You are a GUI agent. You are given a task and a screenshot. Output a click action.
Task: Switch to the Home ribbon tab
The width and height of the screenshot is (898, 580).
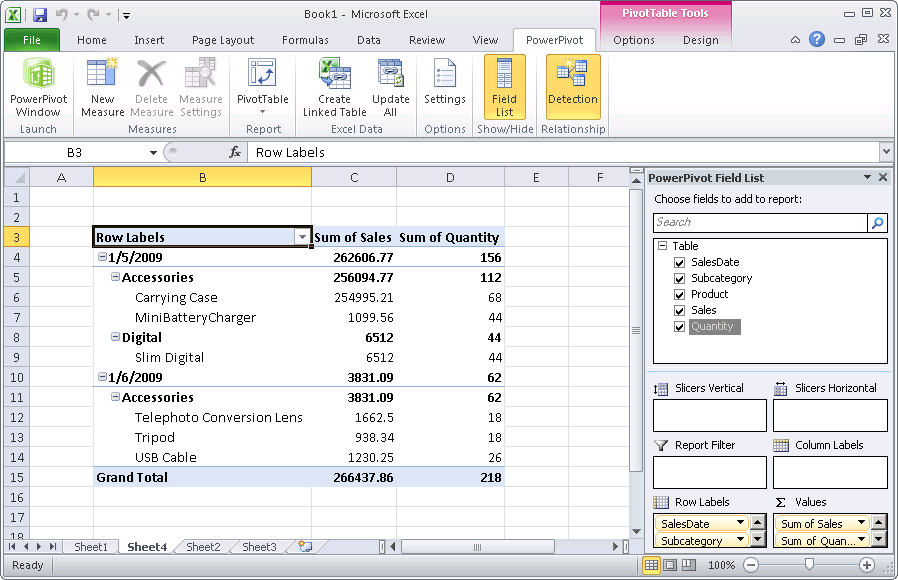(x=91, y=40)
